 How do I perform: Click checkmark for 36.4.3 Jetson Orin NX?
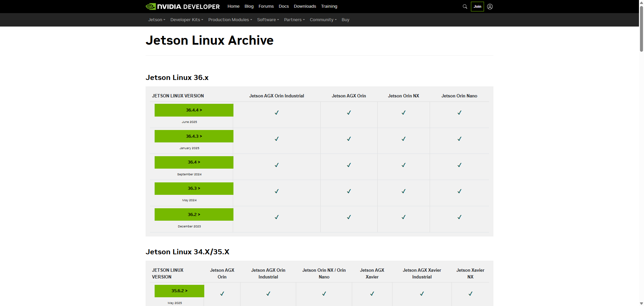point(404,139)
